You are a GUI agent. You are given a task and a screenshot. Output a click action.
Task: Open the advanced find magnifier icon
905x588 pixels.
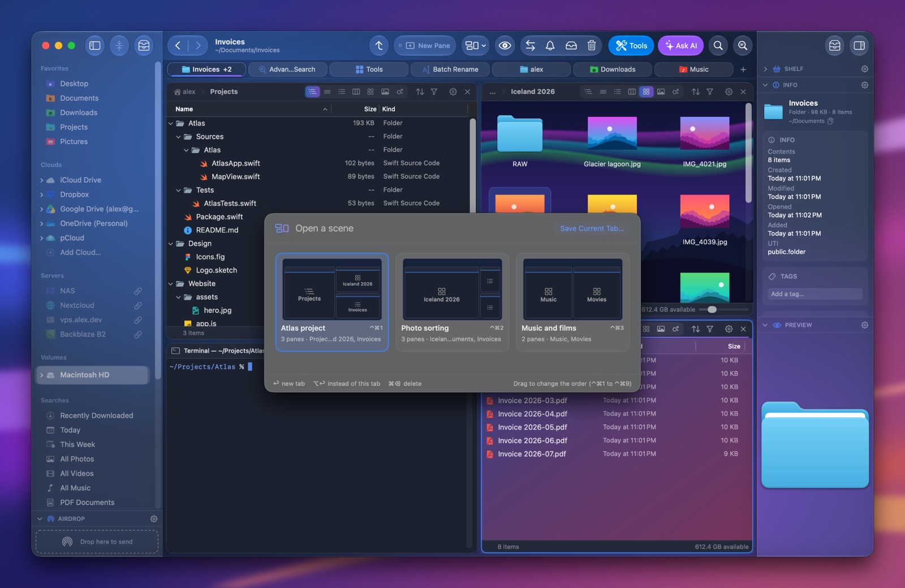(743, 46)
